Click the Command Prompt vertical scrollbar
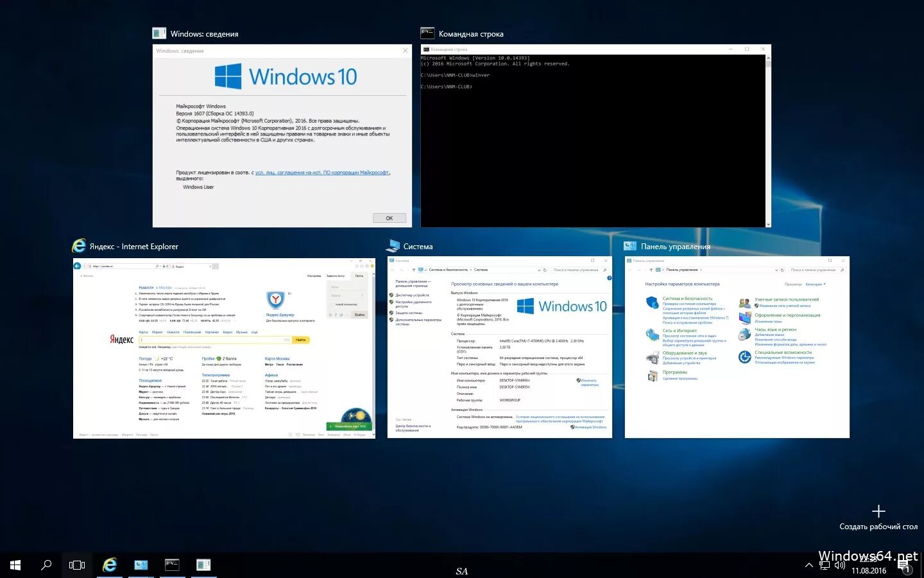 768,141
